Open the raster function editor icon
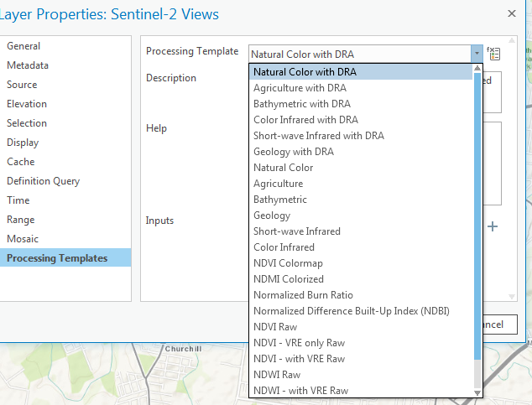The width and height of the screenshot is (532, 405). pos(493,54)
